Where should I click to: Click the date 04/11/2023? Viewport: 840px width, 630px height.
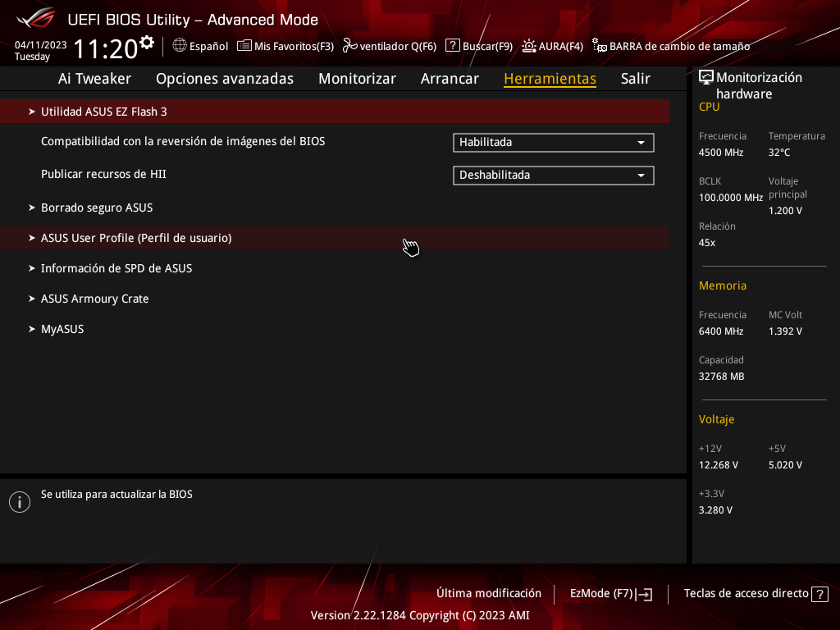click(41, 45)
